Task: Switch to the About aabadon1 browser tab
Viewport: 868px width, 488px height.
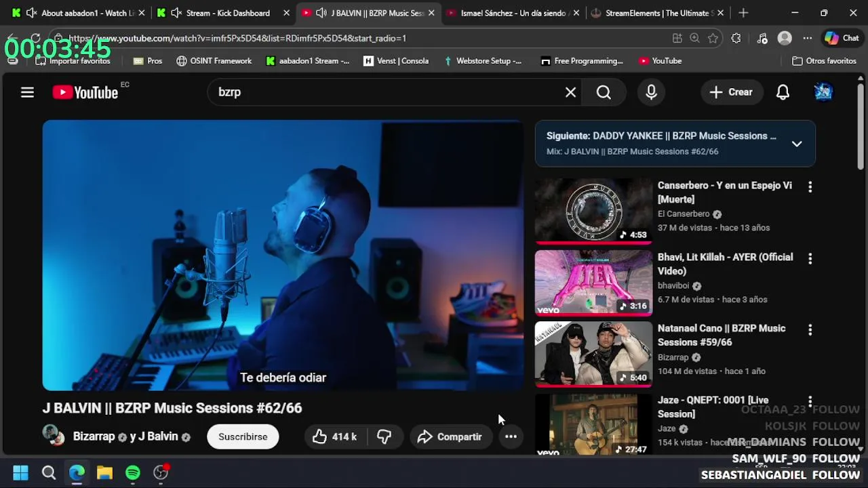Action: [x=80, y=13]
